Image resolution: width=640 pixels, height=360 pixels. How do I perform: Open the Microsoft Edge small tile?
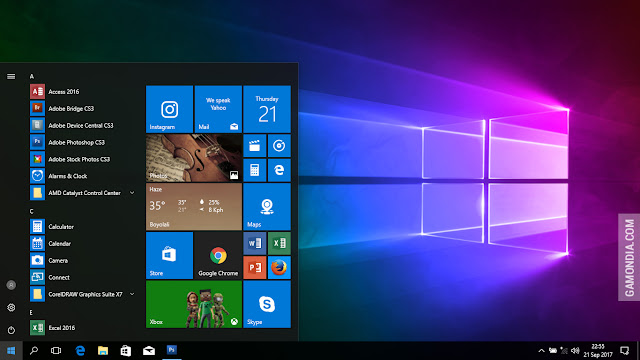point(279,170)
